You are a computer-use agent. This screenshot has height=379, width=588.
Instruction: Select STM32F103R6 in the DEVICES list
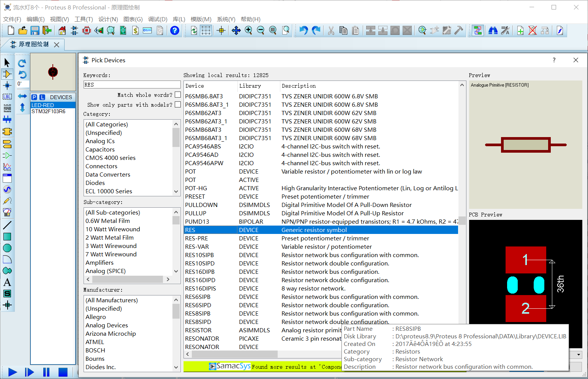(x=53, y=111)
